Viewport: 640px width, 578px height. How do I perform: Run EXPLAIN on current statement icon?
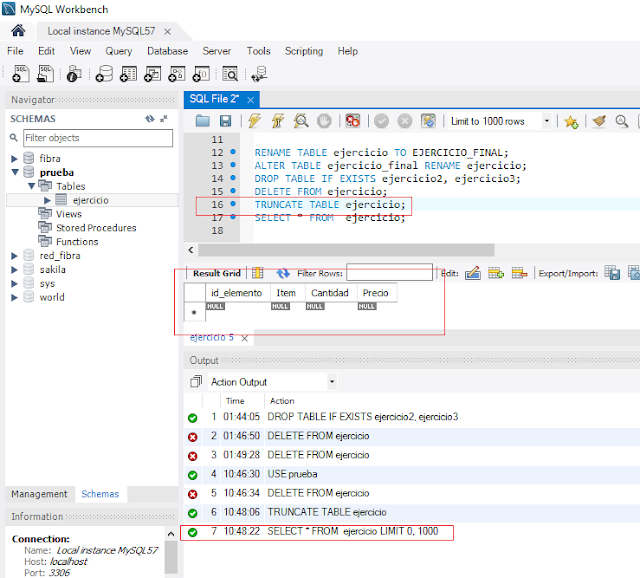(x=301, y=121)
